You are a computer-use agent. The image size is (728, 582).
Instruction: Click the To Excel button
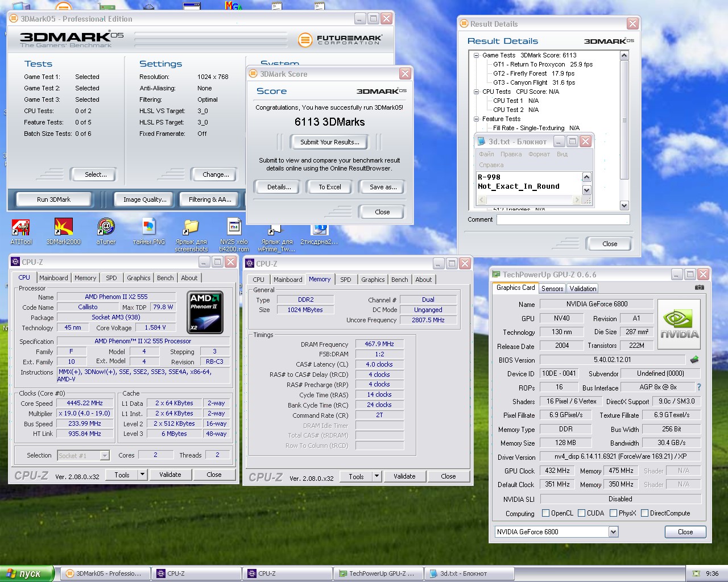(330, 187)
